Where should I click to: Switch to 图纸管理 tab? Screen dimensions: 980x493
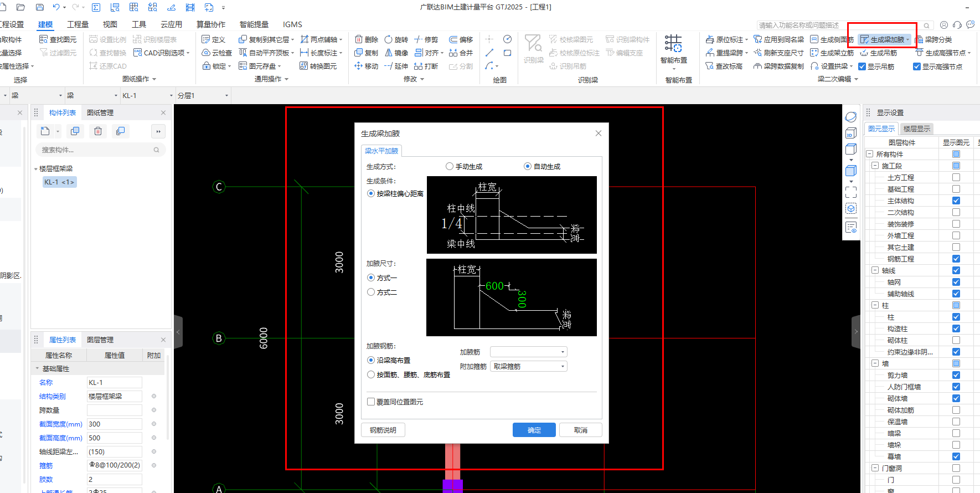pos(100,112)
